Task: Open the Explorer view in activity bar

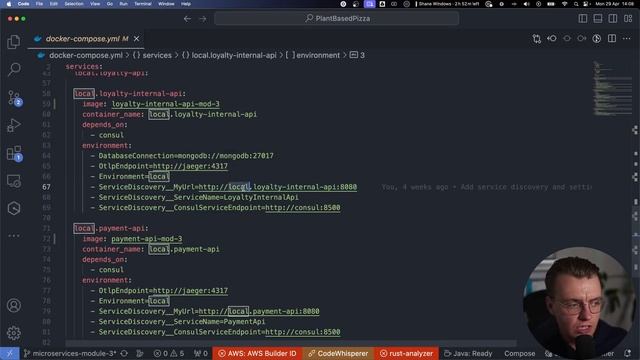Action: pyautogui.click(x=14, y=42)
